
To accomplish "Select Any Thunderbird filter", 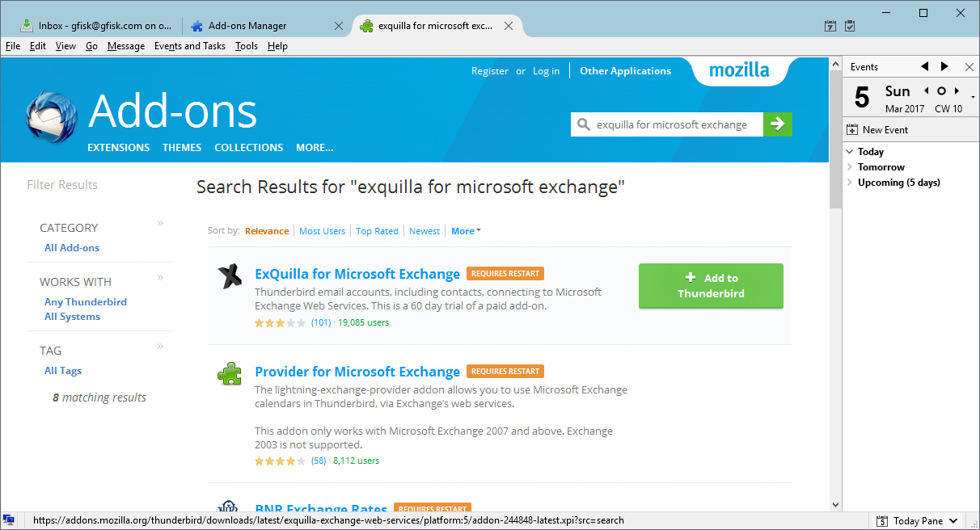I will point(86,302).
